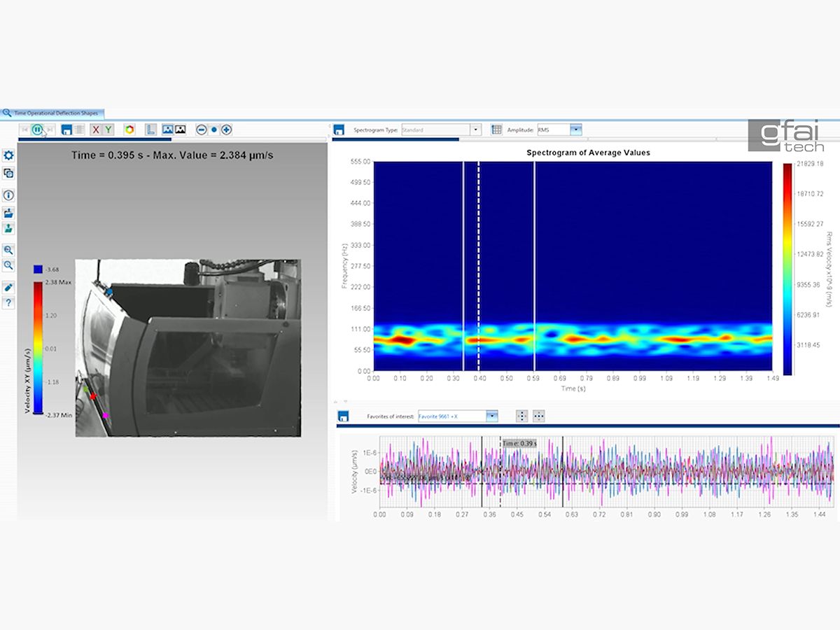Image resolution: width=840 pixels, height=630 pixels.
Task: Click the blue -3.68 color swatch
Action: 38,269
